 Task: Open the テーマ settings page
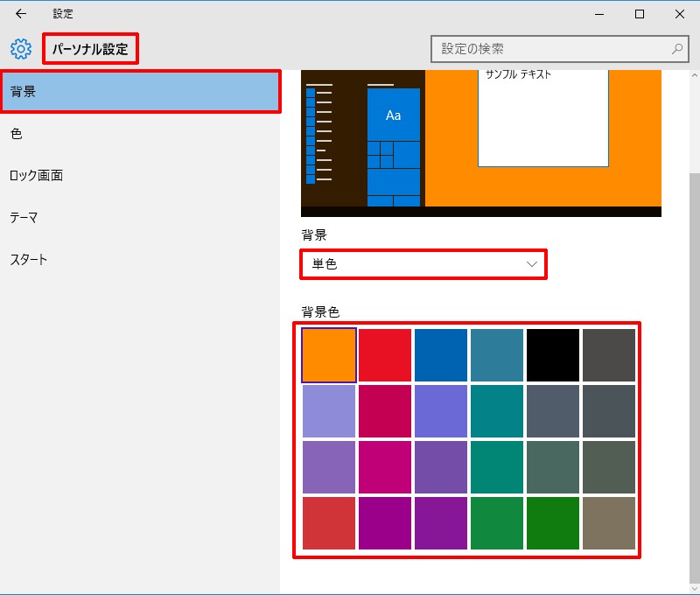(140, 217)
